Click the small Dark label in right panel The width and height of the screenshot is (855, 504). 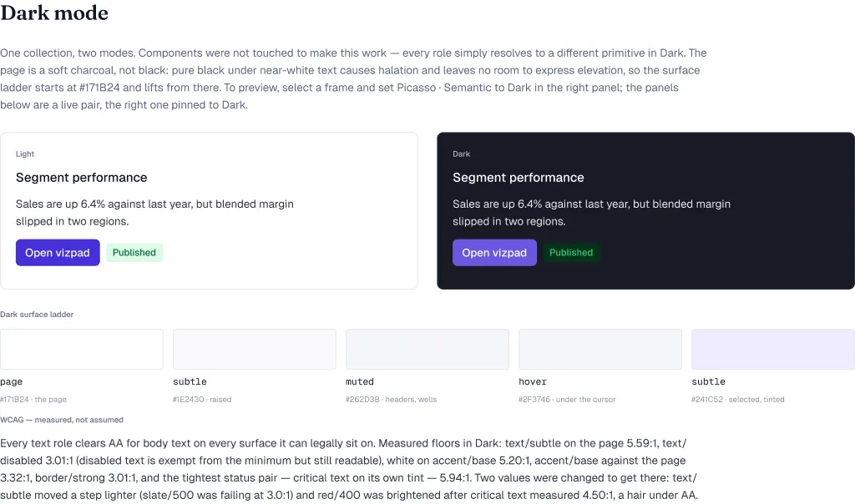click(x=461, y=154)
